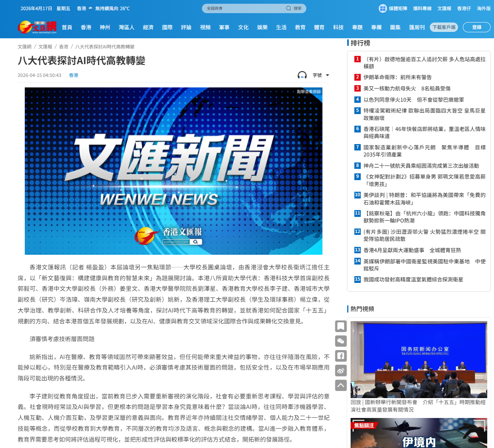494x448 pixels.
Task: Click the 香港 breadcrumb link
Action: [x=63, y=47]
